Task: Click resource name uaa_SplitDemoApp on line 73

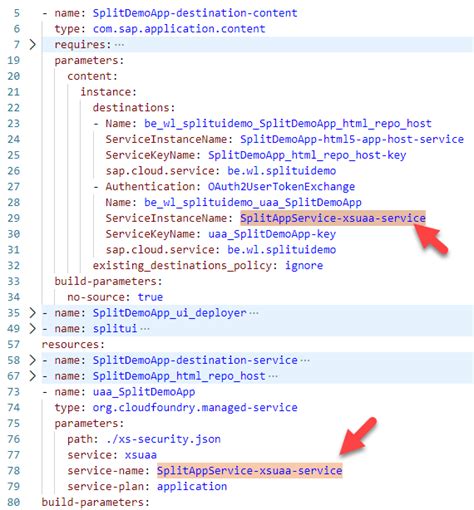Action: [x=144, y=392]
